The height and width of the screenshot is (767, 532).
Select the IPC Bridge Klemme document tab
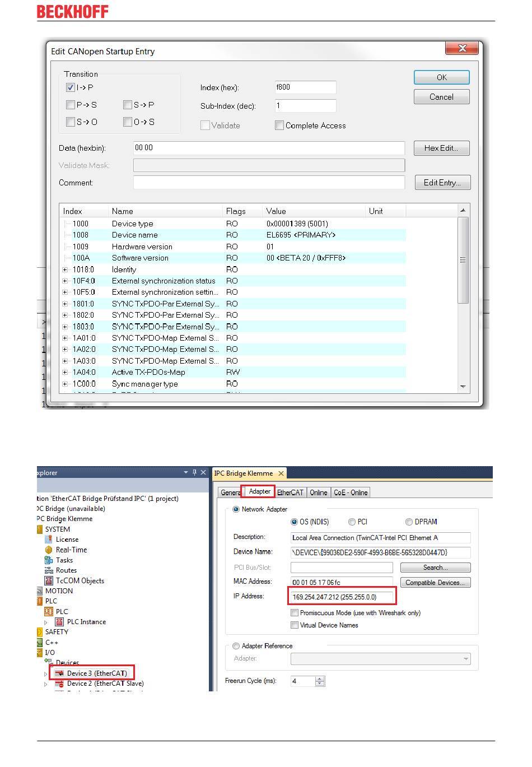[244, 473]
